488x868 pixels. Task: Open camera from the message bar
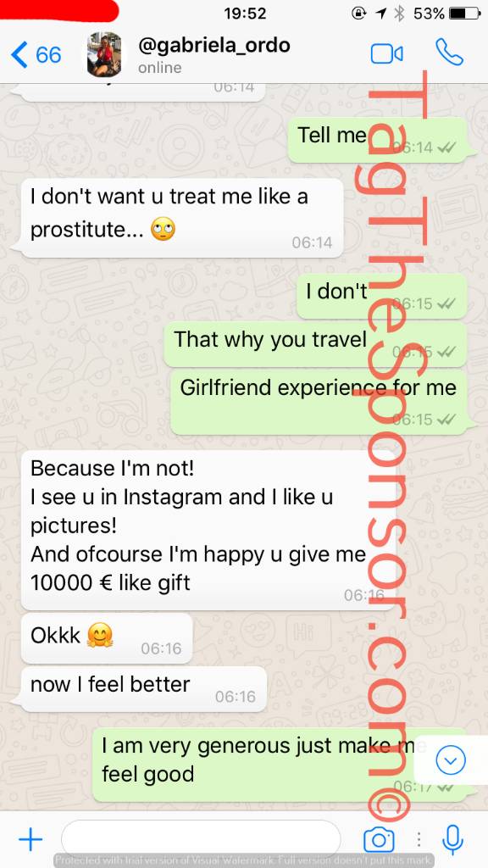(x=379, y=840)
